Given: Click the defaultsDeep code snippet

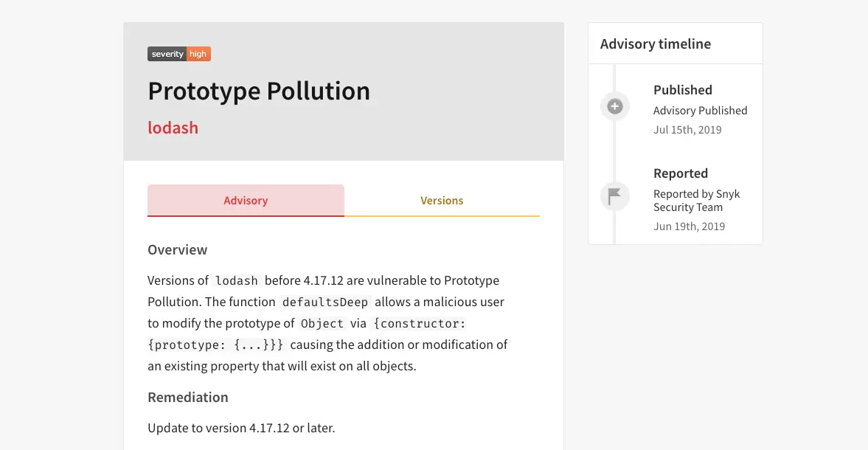Looking at the screenshot, I should pyautogui.click(x=325, y=302).
